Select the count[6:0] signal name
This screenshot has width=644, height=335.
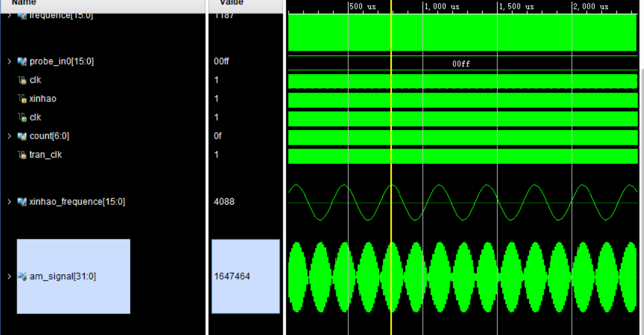pos(49,136)
